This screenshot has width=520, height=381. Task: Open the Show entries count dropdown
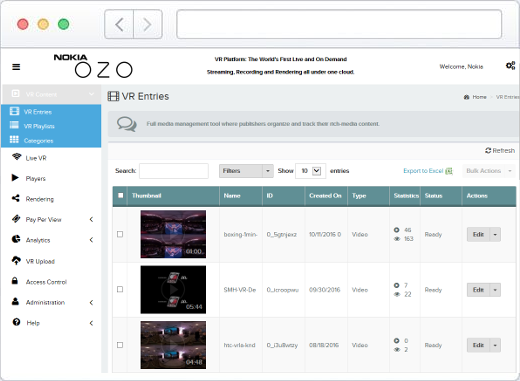[310, 171]
